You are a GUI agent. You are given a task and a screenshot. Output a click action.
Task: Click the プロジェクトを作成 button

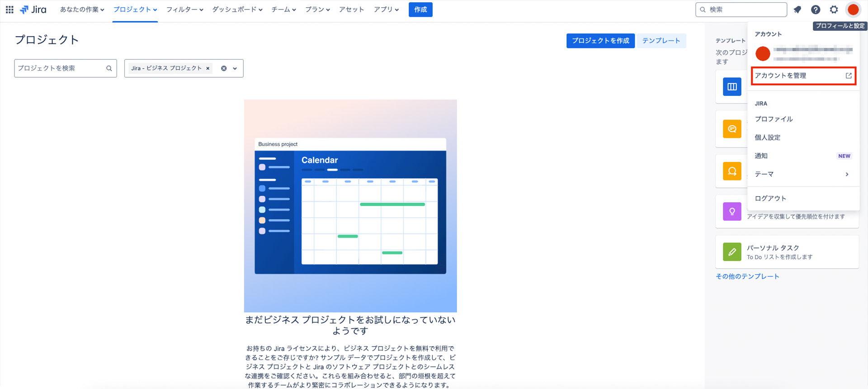[x=600, y=41]
